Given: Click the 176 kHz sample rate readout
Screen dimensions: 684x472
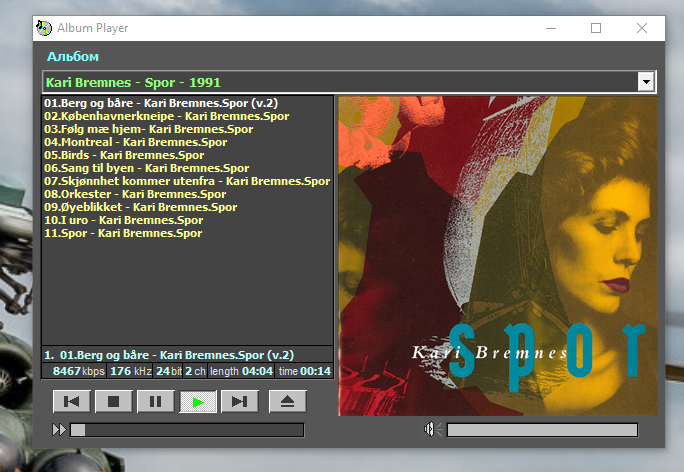Looking at the screenshot, I should pyautogui.click(x=130, y=371).
